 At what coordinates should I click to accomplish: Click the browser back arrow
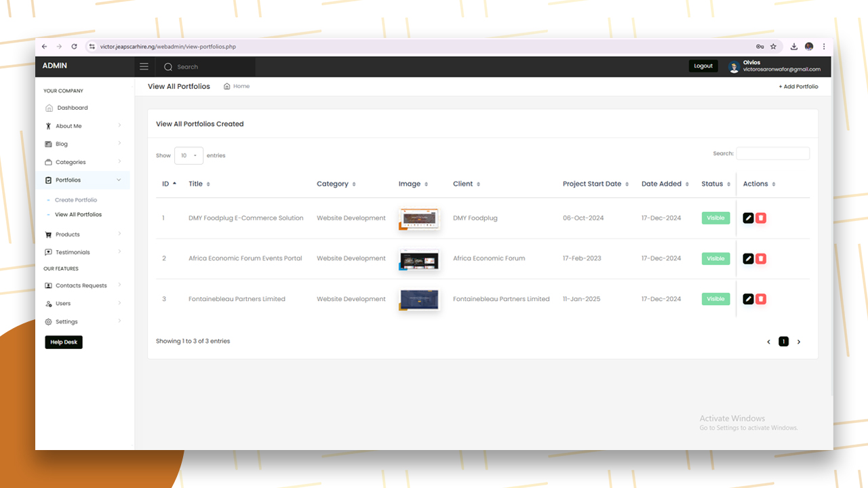coord(45,47)
